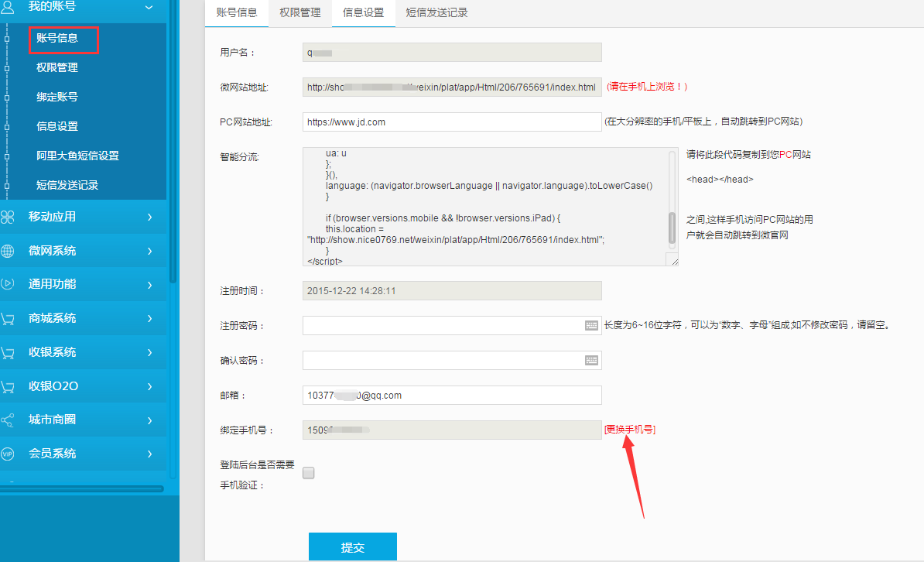This screenshot has width=924, height=562.
Task: Click the 注册时间 field showing 2015-12-22
Action: [452, 291]
